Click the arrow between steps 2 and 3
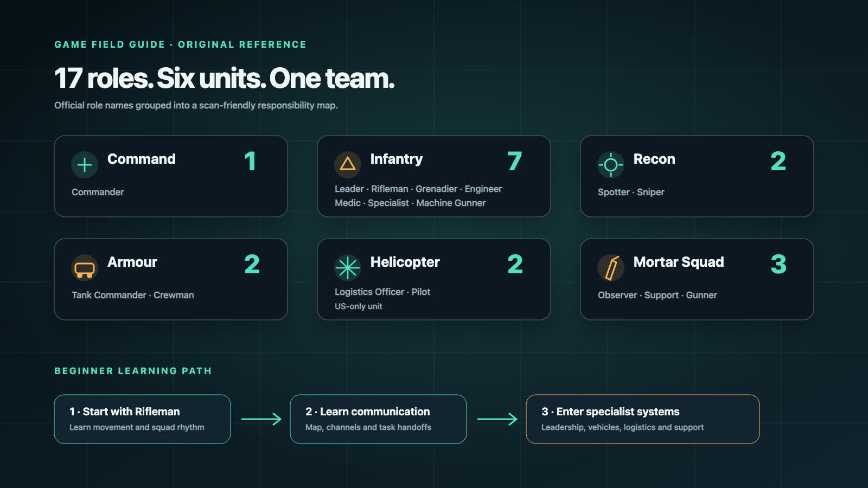 coord(497,419)
